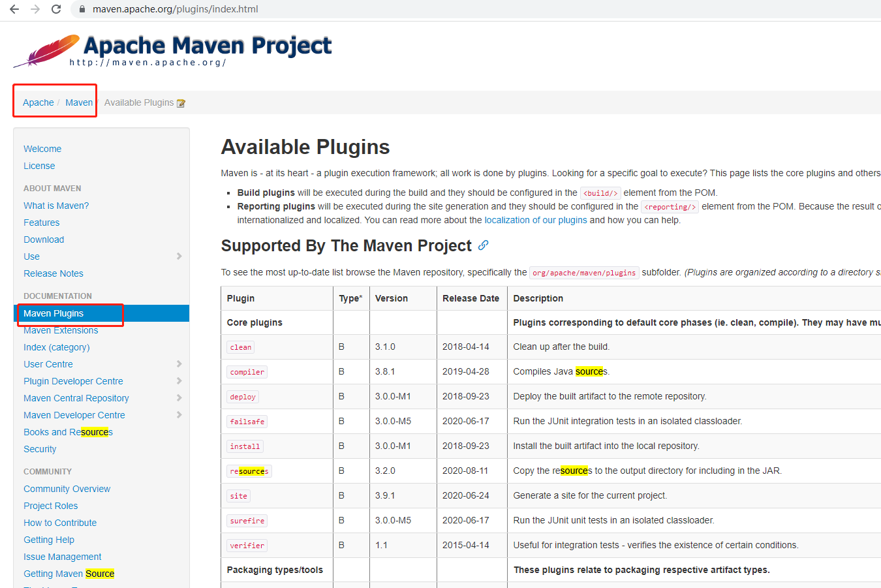Expand the Maven Central Repository section

[76, 397]
